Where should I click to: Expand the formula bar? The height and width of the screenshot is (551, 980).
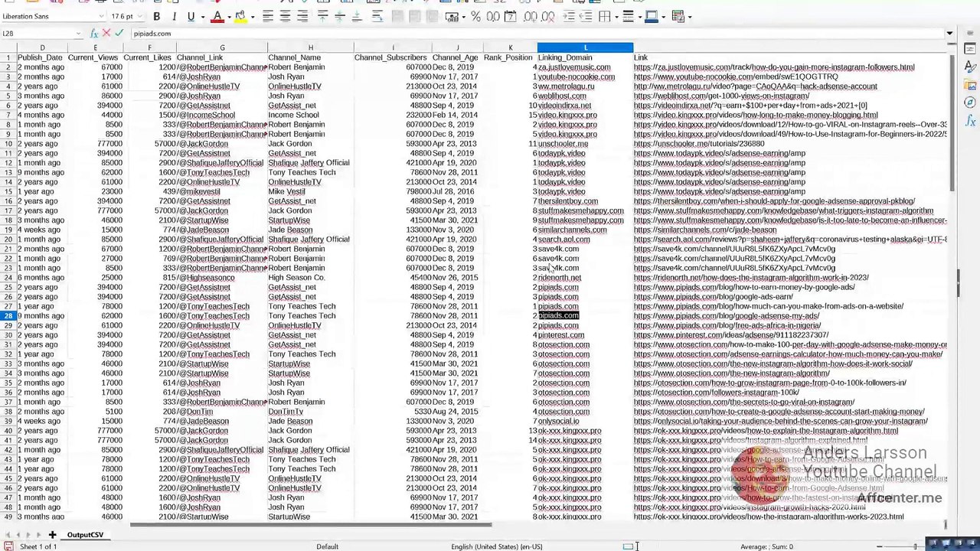point(949,34)
